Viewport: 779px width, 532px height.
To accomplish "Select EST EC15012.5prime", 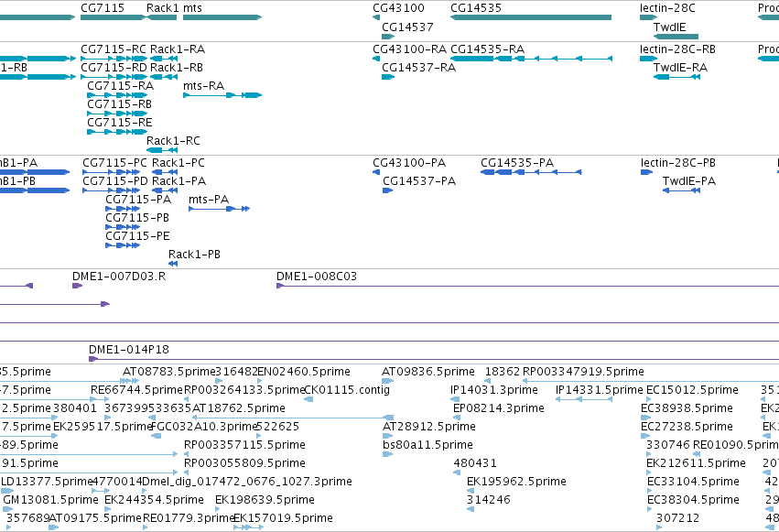I will pos(692,390).
